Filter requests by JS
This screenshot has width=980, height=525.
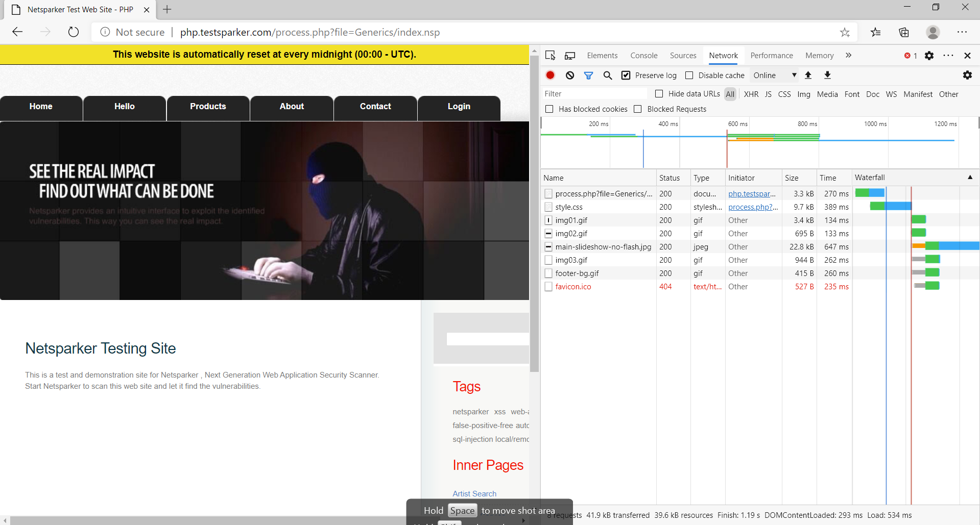click(768, 94)
